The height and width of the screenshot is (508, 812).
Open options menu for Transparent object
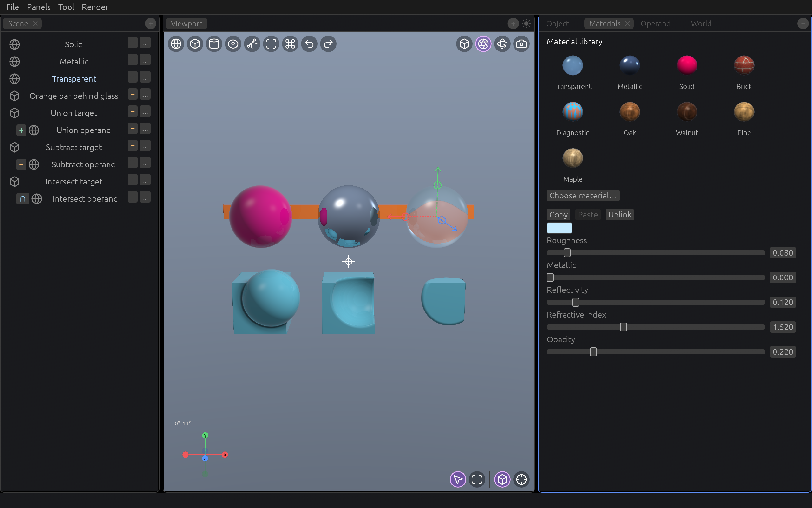click(x=145, y=77)
